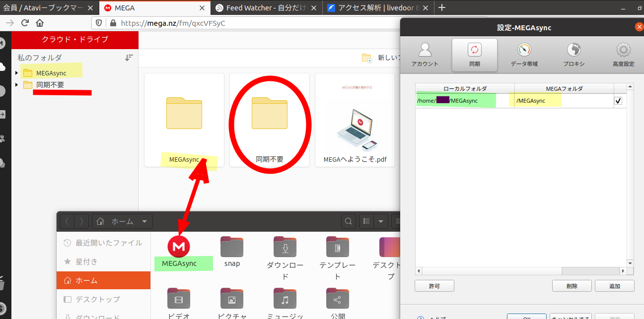644x319 pixels.
Task: Go to the browser home page
Action: (x=40, y=23)
